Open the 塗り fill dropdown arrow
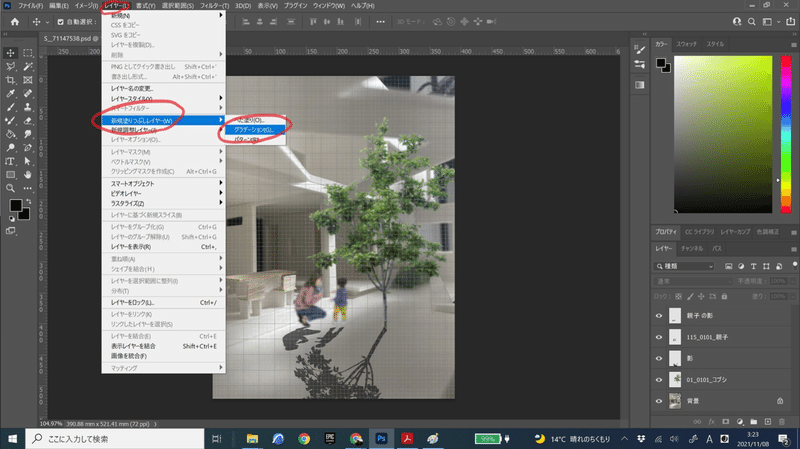 [x=792, y=296]
